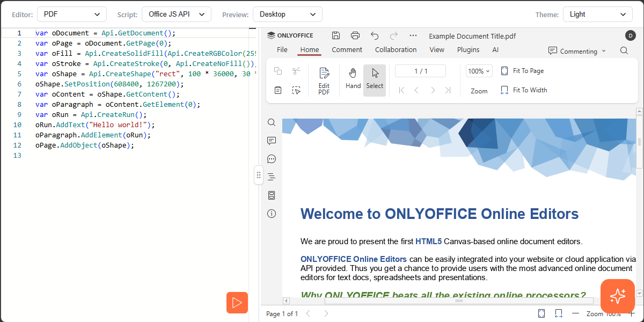Click the Save icon in title bar
The image size is (644, 322).
point(336,35)
